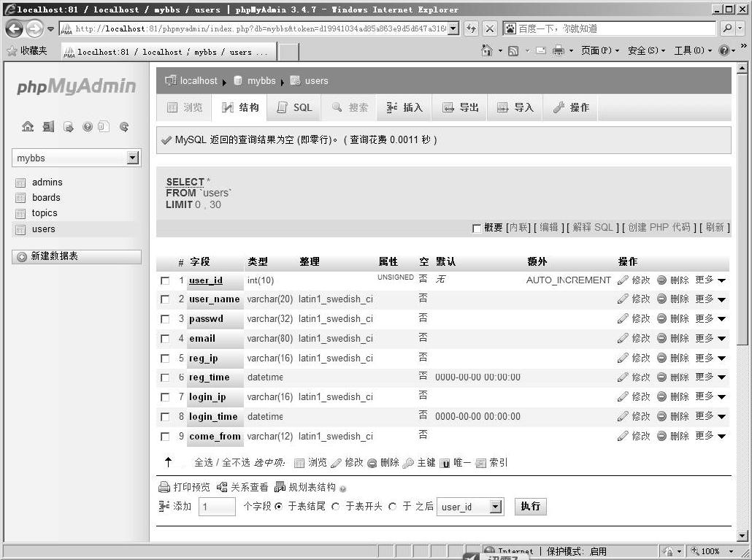Screen dimensions: 752x560
Task: Click the log out icon in sidebar
Action: [48, 126]
